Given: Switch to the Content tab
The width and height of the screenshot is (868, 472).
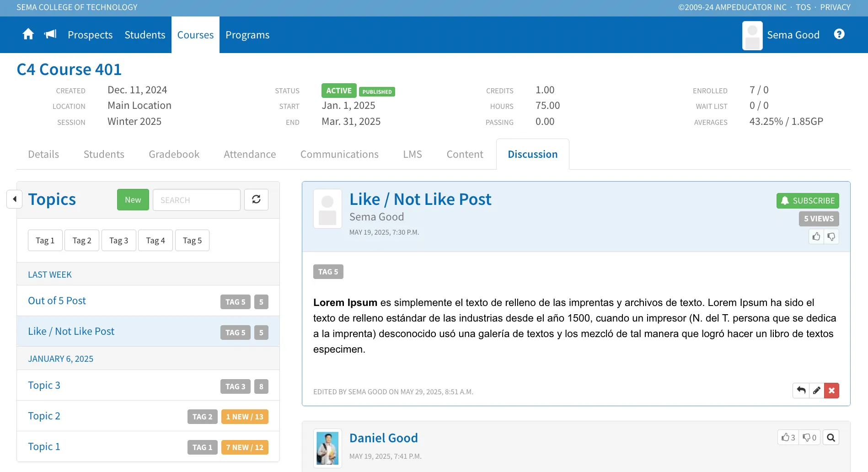Looking at the screenshot, I should [x=465, y=154].
